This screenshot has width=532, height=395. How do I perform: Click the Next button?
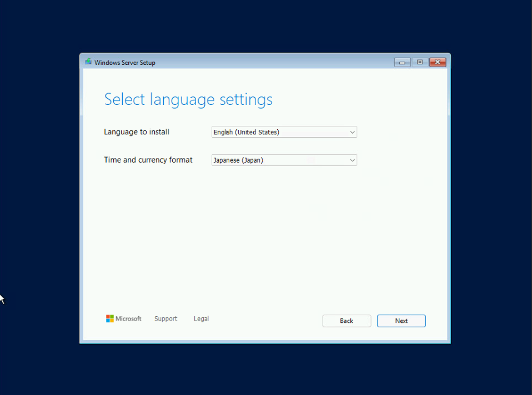pos(401,321)
